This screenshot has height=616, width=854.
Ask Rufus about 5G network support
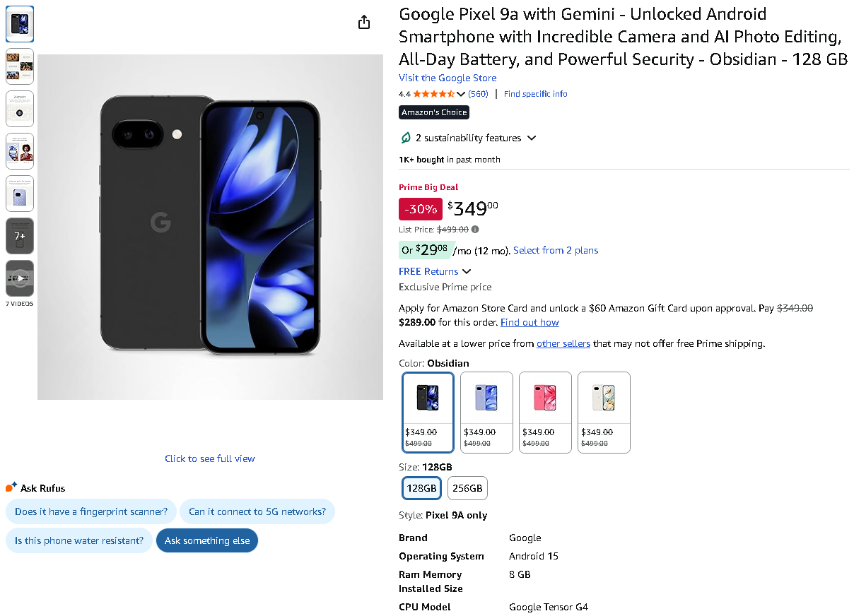coord(257,511)
